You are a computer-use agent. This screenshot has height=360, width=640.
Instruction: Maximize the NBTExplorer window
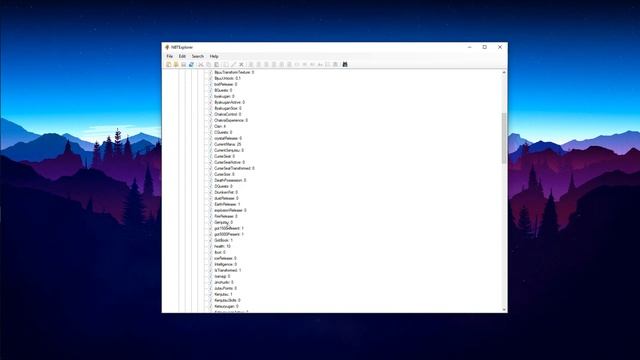[x=484, y=47]
